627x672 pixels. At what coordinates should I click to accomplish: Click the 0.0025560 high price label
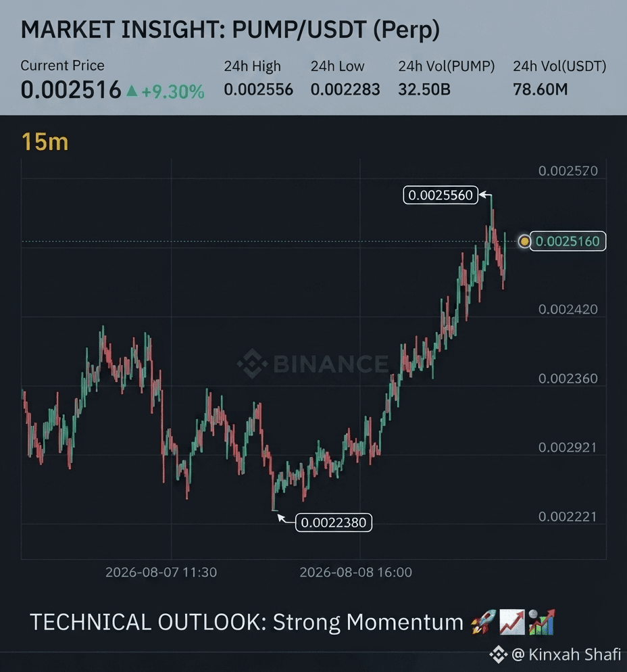[x=441, y=195]
